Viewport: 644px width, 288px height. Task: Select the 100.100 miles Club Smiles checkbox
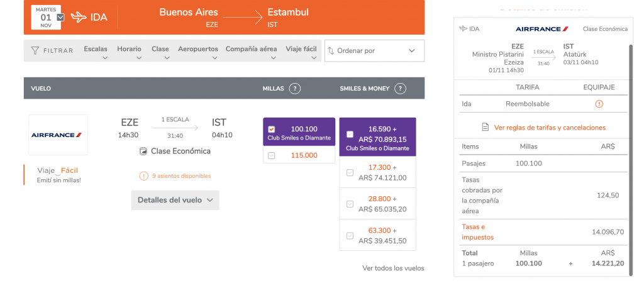(x=272, y=129)
